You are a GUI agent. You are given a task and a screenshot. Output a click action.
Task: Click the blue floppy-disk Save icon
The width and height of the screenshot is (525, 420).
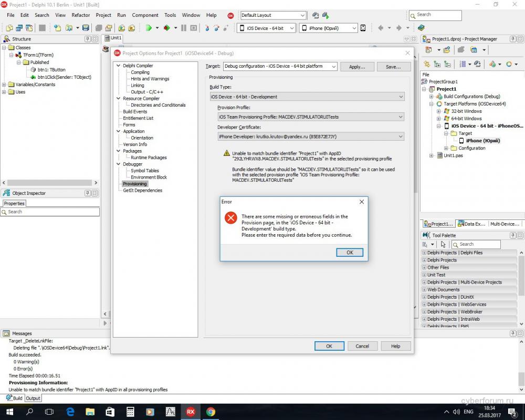click(x=86, y=28)
